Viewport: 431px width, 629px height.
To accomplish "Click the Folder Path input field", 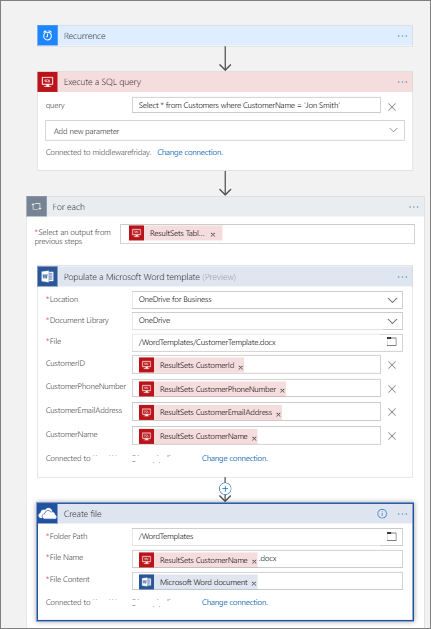I will click(x=267, y=537).
